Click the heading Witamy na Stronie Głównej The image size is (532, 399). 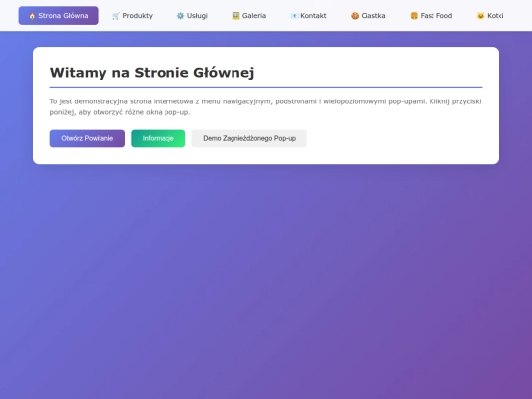[x=153, y=73]
